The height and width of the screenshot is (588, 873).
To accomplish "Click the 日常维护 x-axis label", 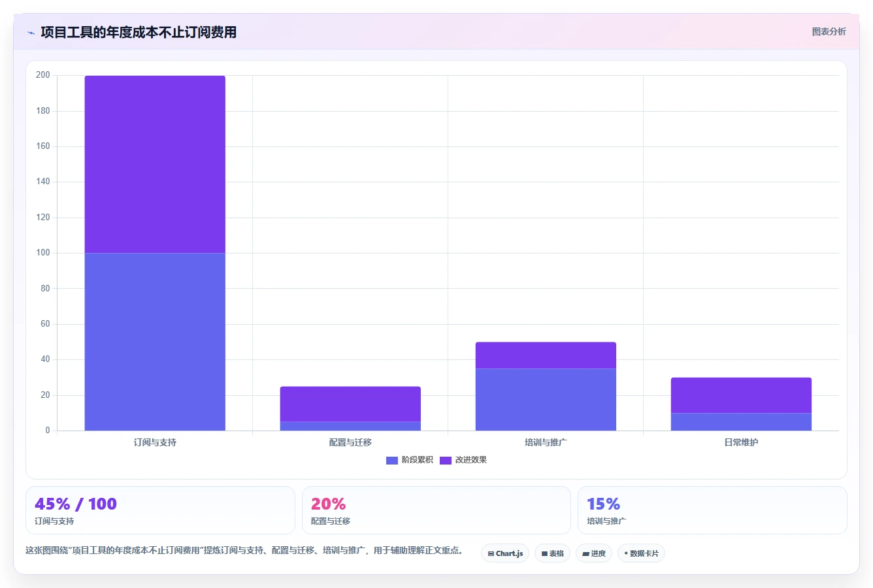I will click(x=741, y=442).
